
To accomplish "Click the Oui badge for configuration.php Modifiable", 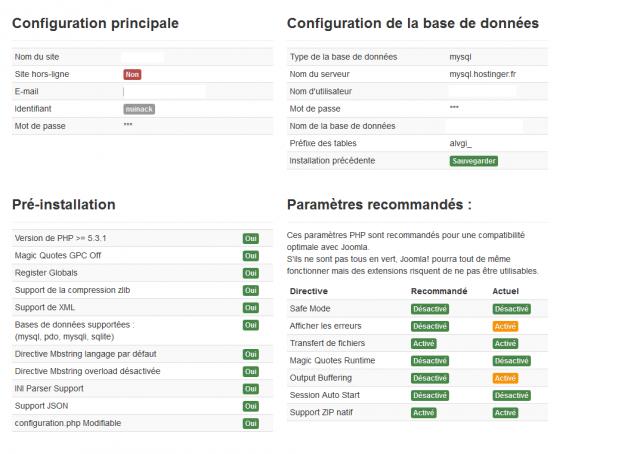I will [x=251, y=423].
